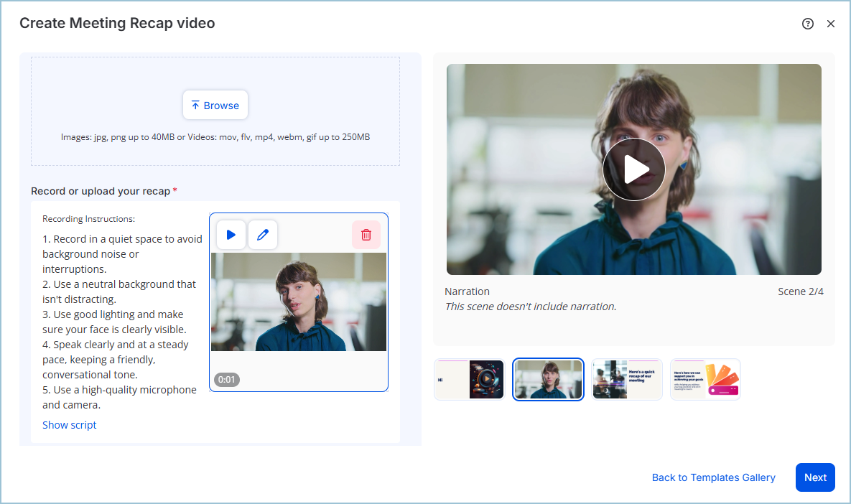Select the first 'Hi' scene thumbnail
The height and width of the screenshot is (504, 851).
tap(468, 379)
